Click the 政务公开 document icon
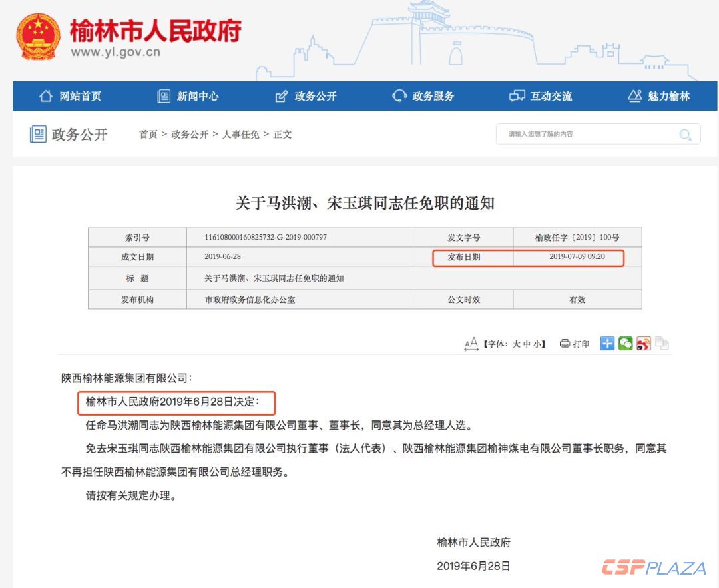719x588 pixels. pos(38,133)
